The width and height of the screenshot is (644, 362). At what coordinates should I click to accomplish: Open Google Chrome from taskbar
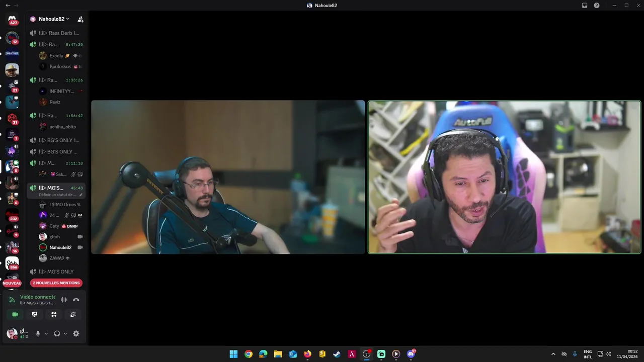(249, 354)
